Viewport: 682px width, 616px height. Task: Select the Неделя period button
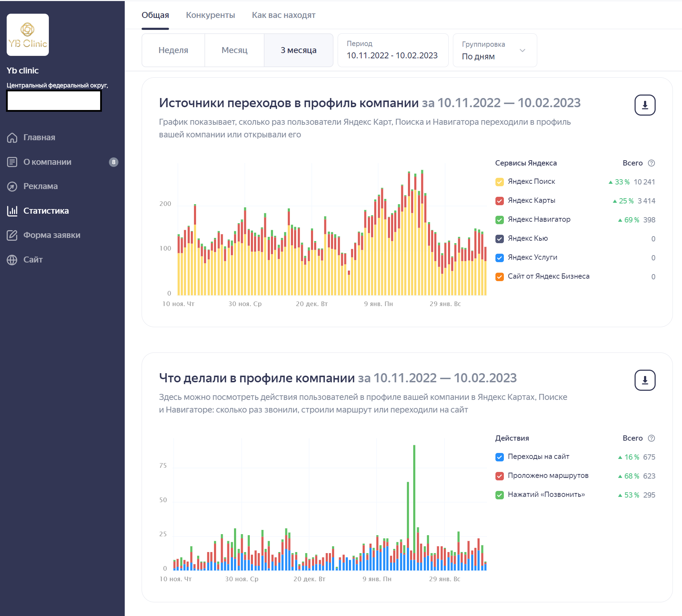(173, 50)
